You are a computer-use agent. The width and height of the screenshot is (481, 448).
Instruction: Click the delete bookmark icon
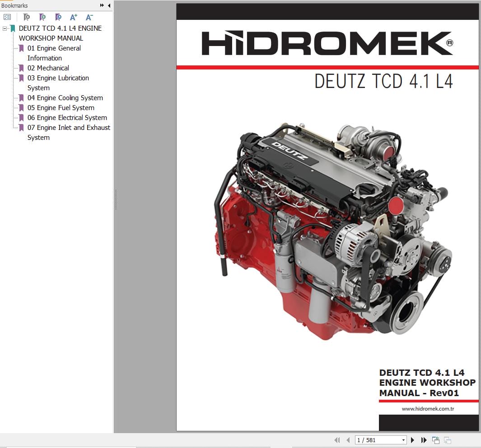tap(26, 17)
